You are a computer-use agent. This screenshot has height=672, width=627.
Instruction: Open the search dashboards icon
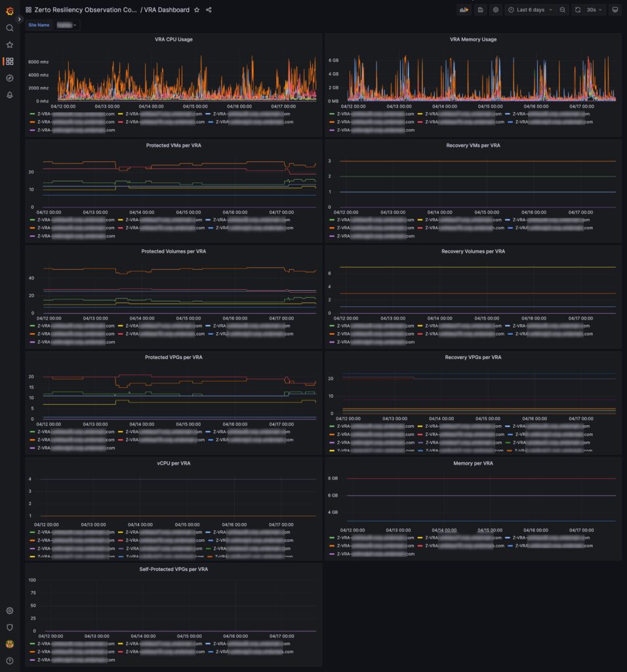pyautogui.click(x=9, y=28)
